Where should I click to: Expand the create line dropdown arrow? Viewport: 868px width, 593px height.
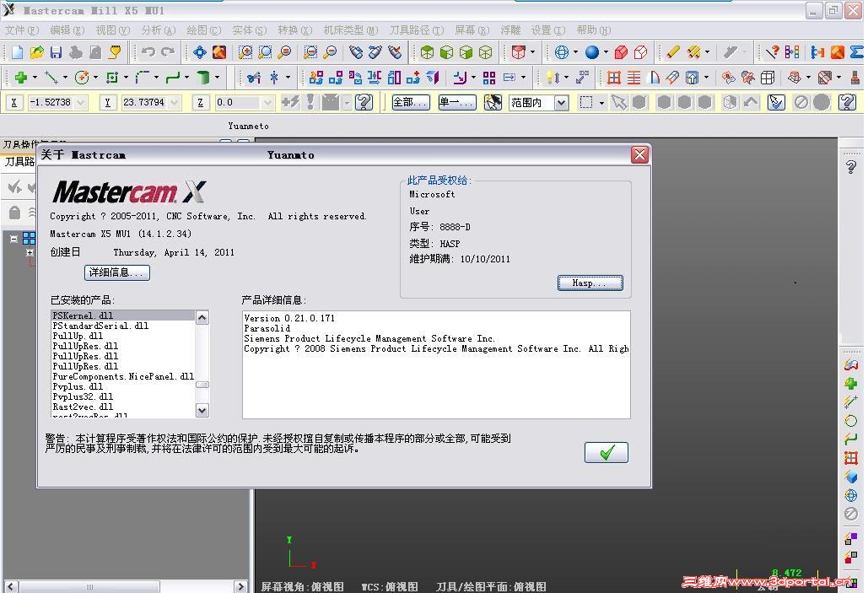65,78
